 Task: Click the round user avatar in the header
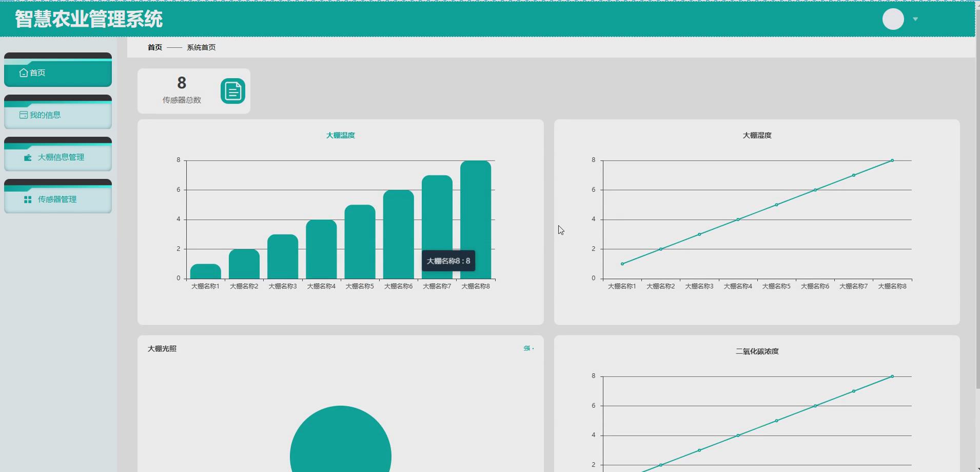point(893,19)
